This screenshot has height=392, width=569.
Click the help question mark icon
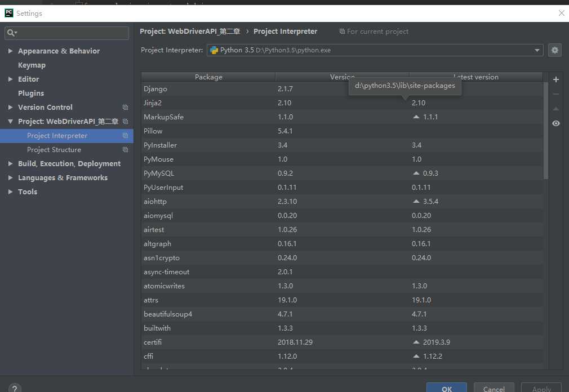[15, 389]
